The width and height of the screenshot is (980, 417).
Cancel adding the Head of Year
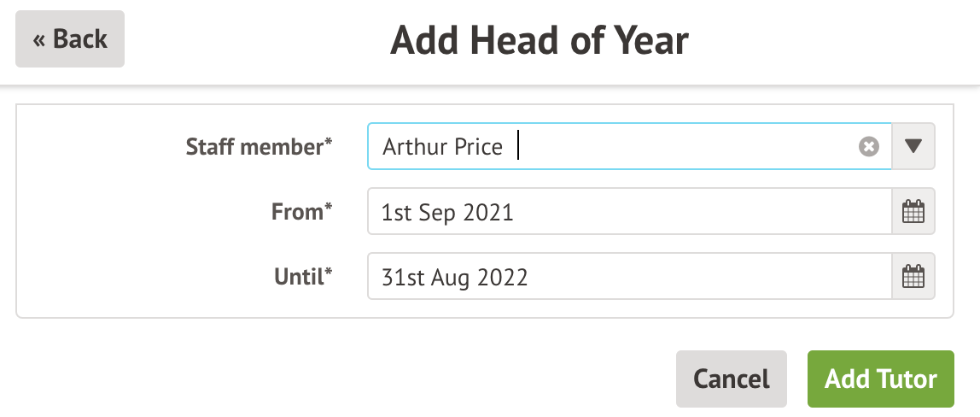[731, 379]
